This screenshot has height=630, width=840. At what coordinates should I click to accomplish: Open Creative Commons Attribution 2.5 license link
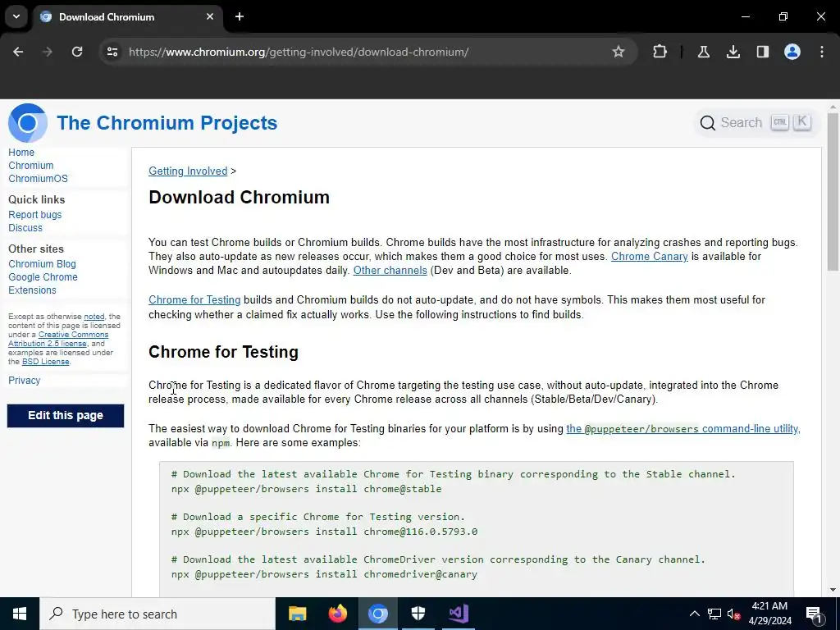click(60, 339)
